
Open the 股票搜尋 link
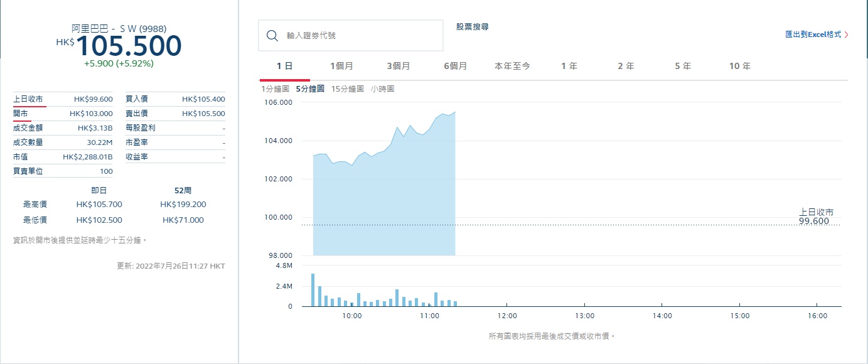click(x=472, y=27)
